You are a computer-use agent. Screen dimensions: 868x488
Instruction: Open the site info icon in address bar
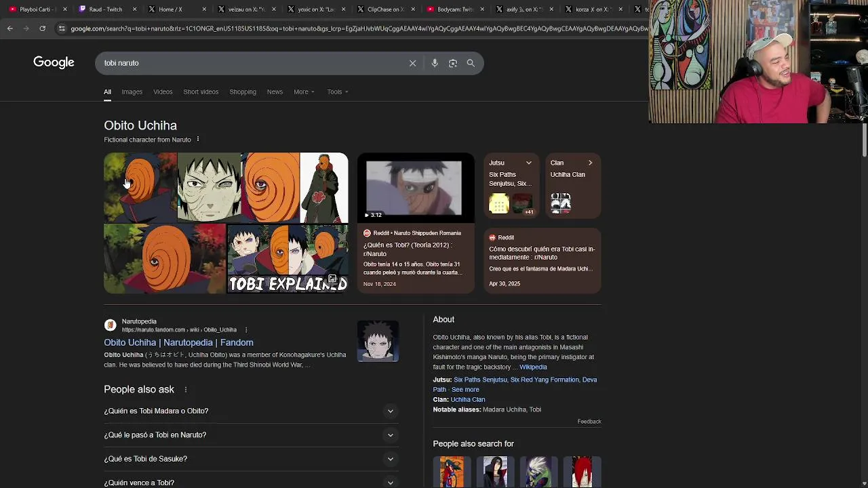(x=62, y=28)
